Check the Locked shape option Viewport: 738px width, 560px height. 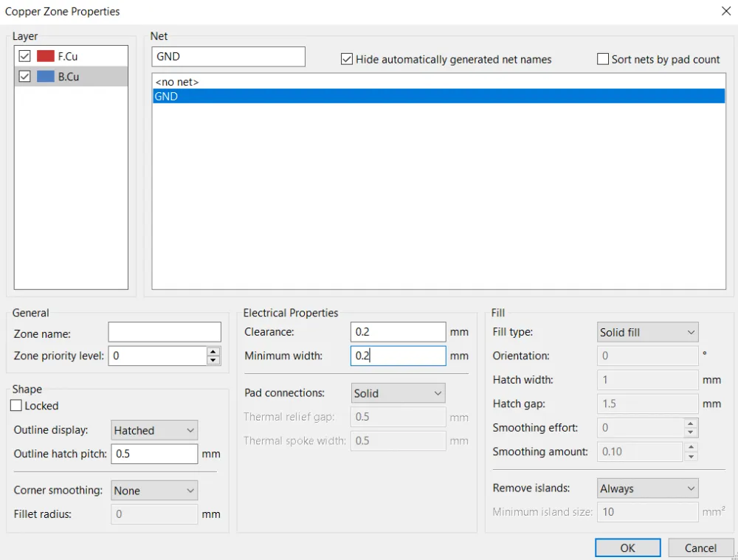click(x=16, y=406)
